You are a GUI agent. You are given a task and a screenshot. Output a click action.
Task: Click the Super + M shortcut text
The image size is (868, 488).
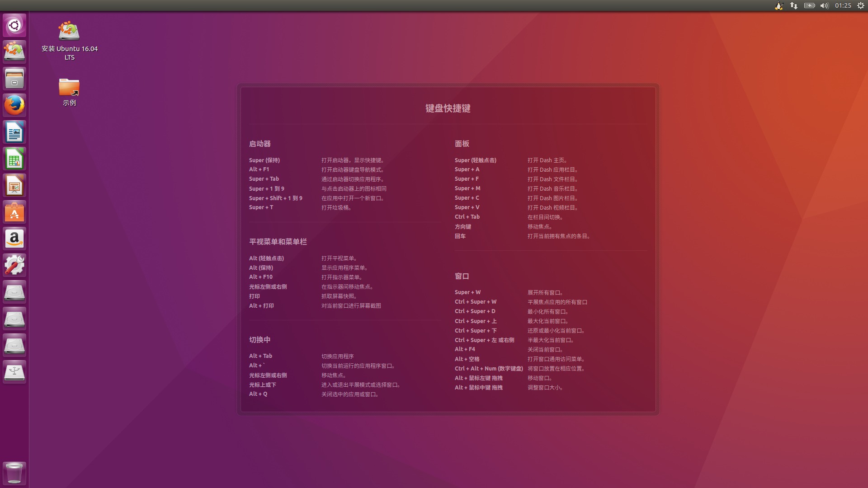coord(467,188)
